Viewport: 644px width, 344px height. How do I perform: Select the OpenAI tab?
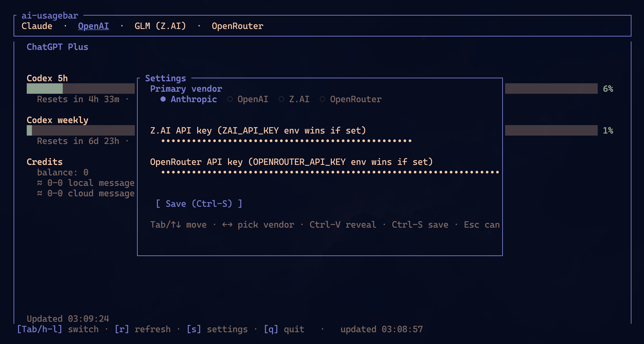tap(93, 26)
